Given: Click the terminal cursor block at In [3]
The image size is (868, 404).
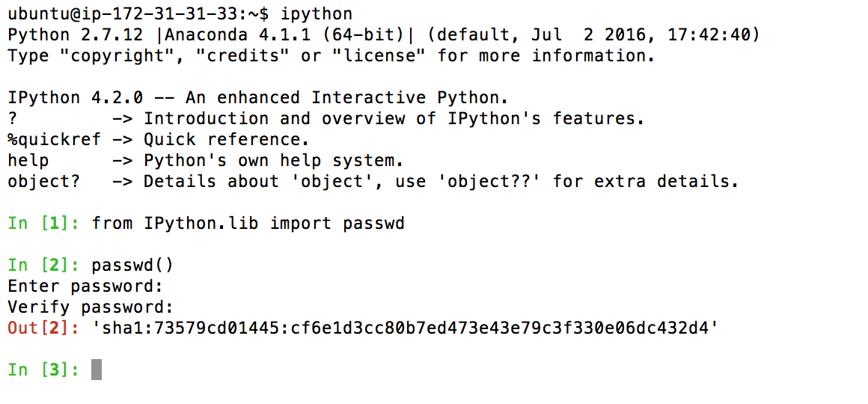Looking at the screenshot, I should [97, 370].
